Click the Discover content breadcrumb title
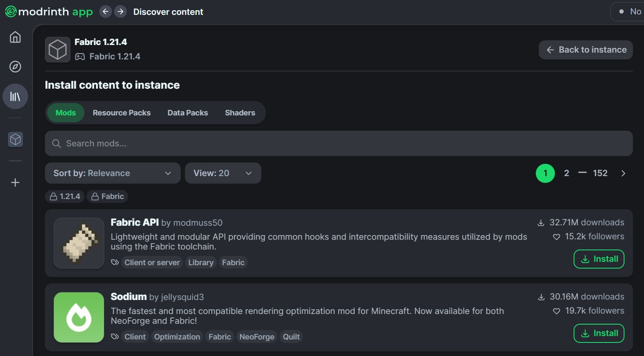Screen dimensions: 644x356 point(168,12)
